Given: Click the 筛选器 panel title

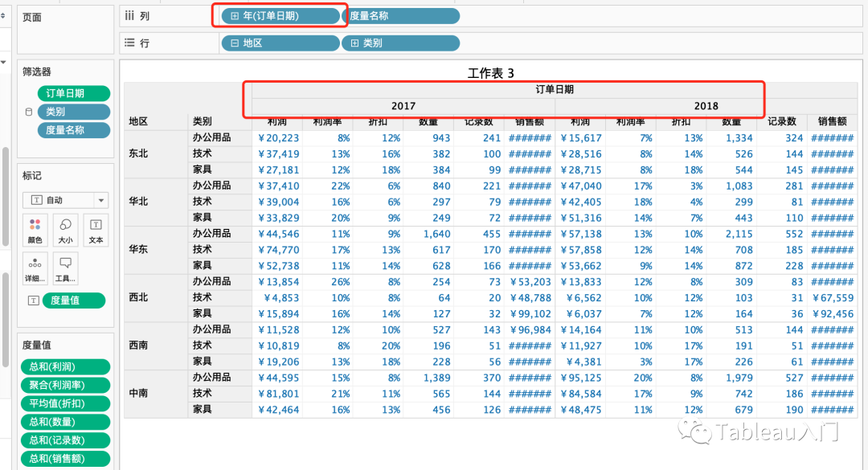Looking at the screenshot, I should coord(36,72).
